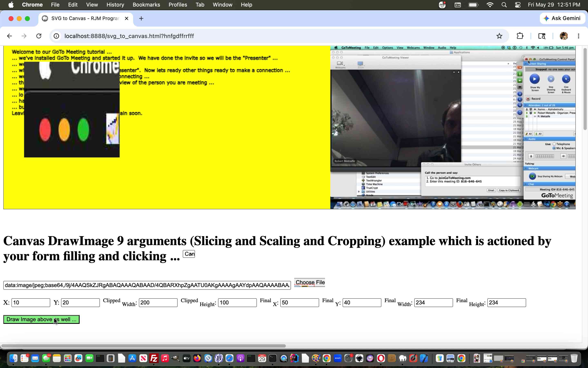Open Mail from the Dock
588x368 pixels.
tap(35, 358)
